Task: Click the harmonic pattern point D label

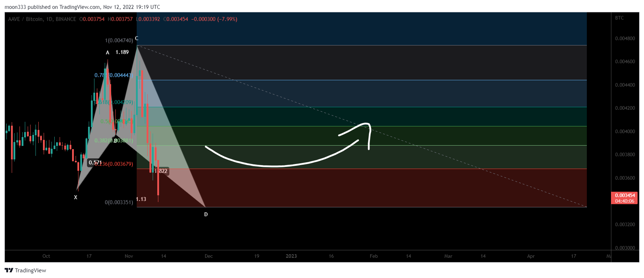Action: tap(206, 214)
